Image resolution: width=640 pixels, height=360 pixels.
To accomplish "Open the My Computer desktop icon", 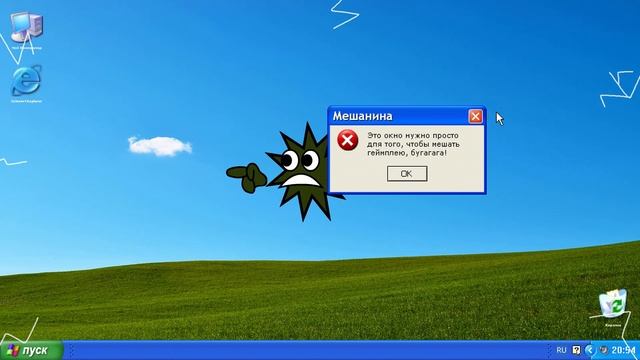I will 27,31.
